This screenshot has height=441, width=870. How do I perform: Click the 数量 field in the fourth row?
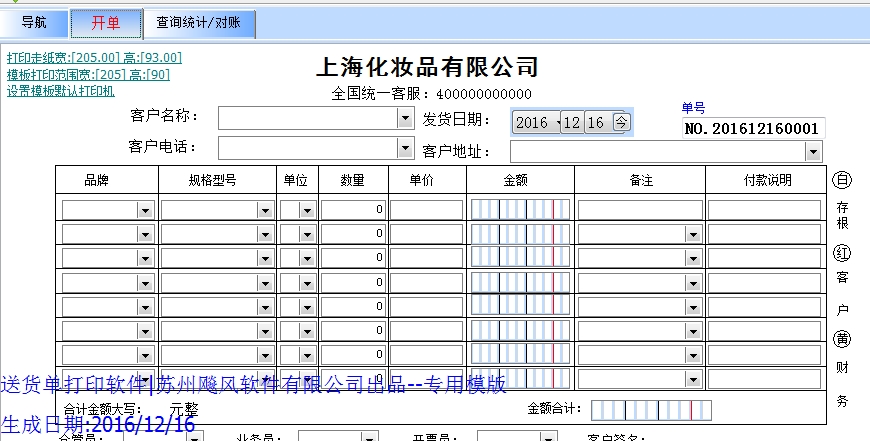click(353, 282)
